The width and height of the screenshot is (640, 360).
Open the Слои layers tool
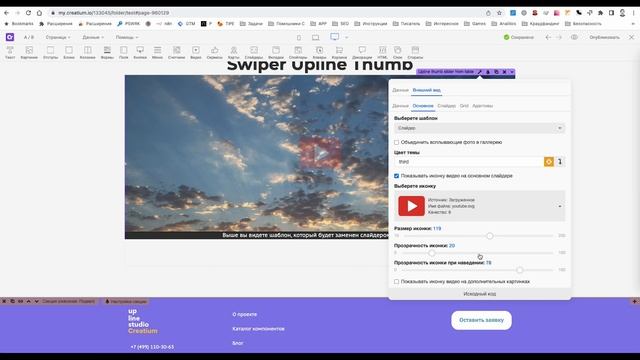point(397,53)
